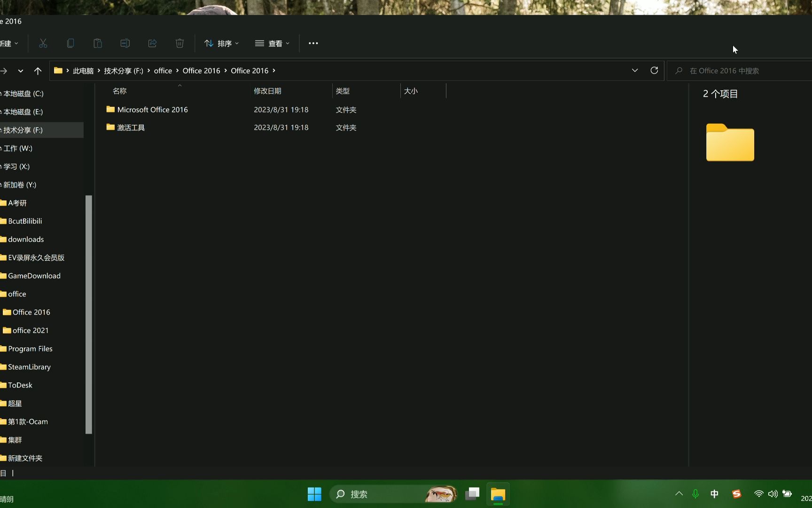Click 此电脑 in the address breadcrumb
The image size is (812, 508).
pos(83,71)
